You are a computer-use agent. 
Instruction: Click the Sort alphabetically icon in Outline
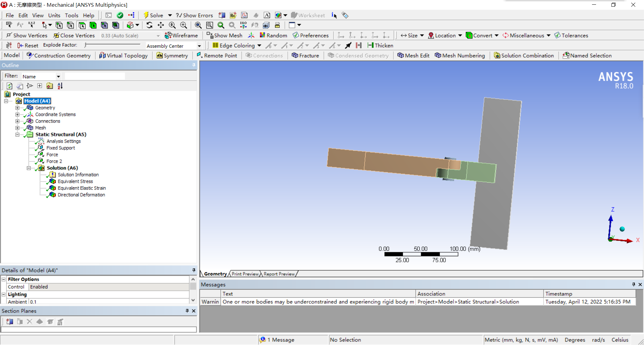coord(60,86)
